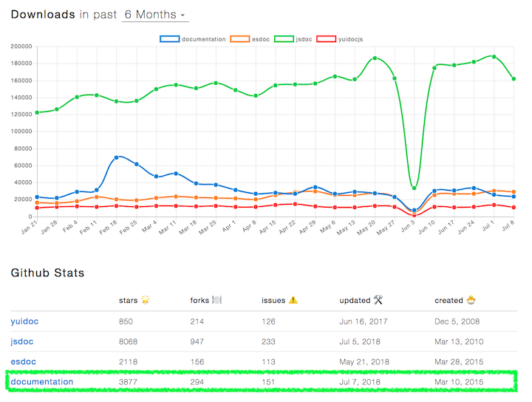Image resolution: width=532 pixels, height=402 pixels.
Task: Click the fork plate icon beside forks
Action: pyautogui.click(x=216, y=300)
